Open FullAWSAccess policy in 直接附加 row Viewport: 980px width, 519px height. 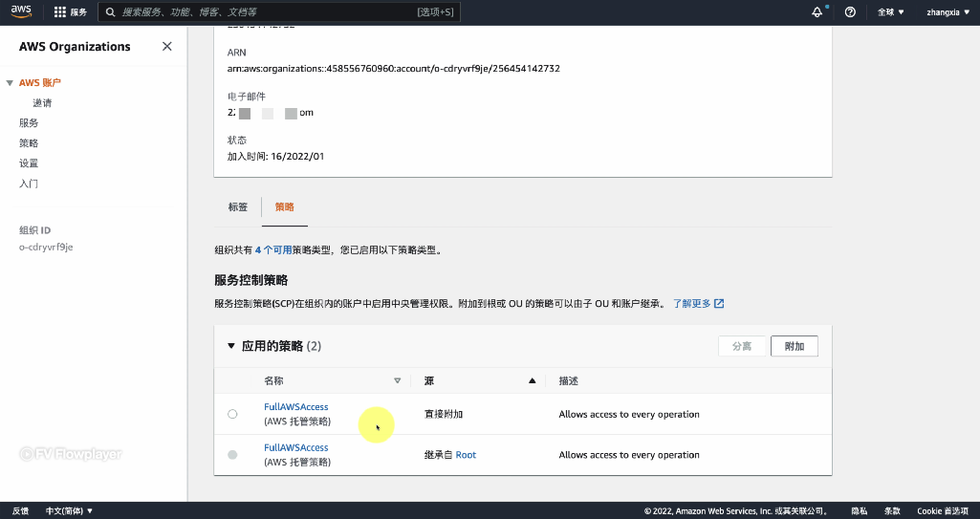[x=295, y=406]
